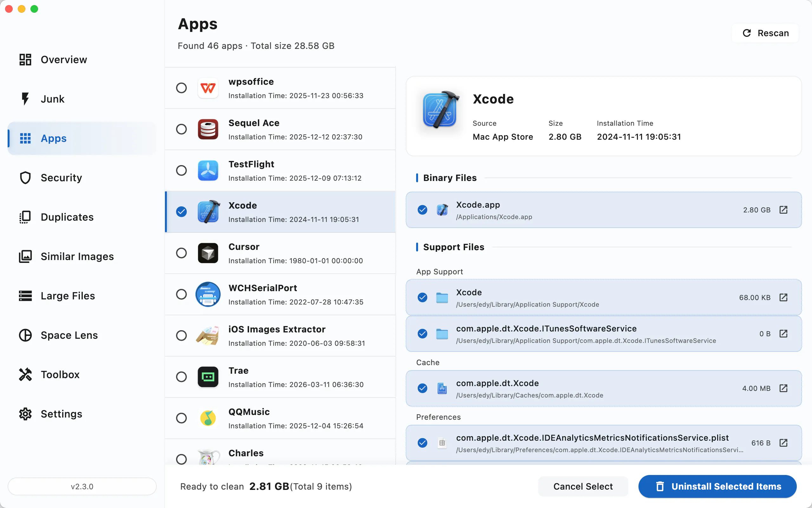This screenshot has height=508, width=812.
Task: Select the Charles radio button
Action: pyautogui.click(x=181, y=459)
